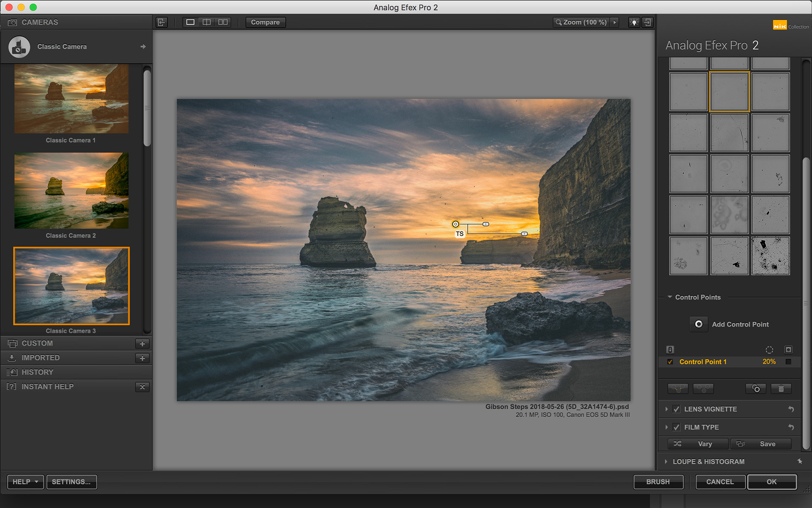Select the side-by-side preview view icon
Image resolution: width=812 pixels, height=508 pixels.
tap(223, 22)
